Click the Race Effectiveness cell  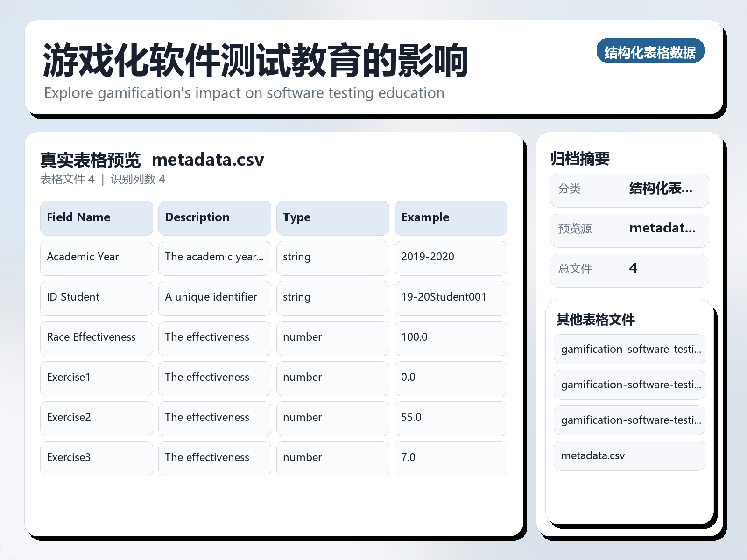click(x=91, y=337)
